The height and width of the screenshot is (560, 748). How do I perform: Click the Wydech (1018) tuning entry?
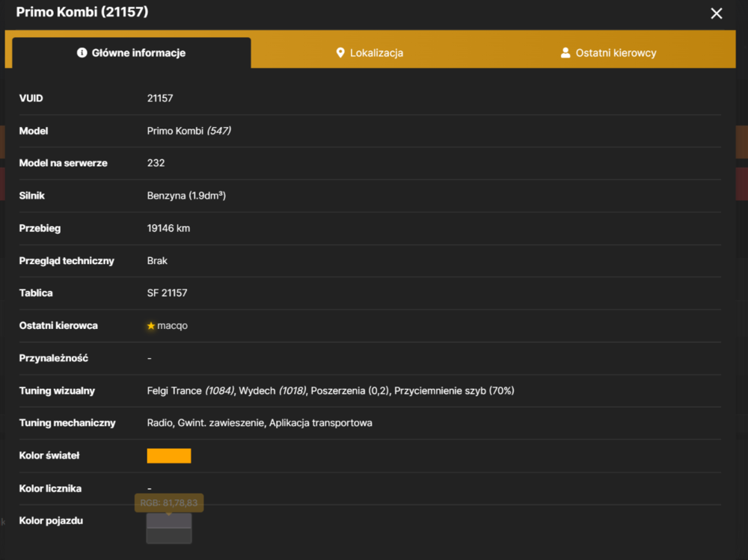[272, 391]
